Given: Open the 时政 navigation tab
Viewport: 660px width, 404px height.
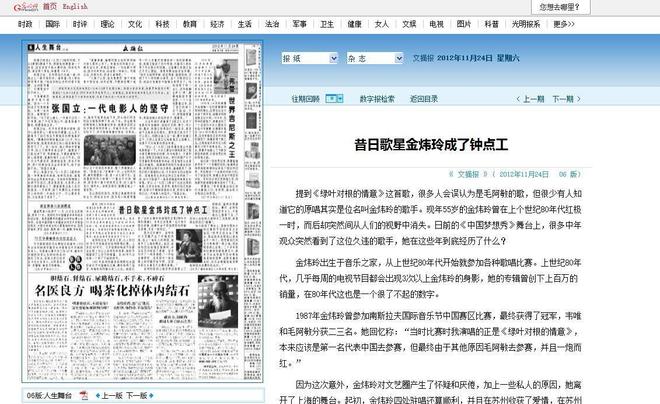Looking at the screenshot, I should point(25,23).
